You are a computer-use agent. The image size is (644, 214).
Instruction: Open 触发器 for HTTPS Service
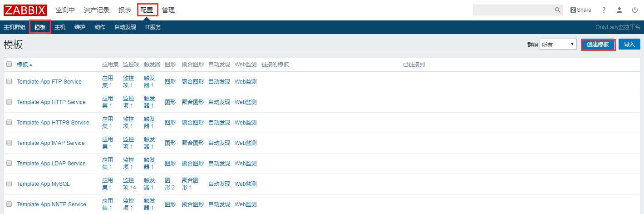149,123
